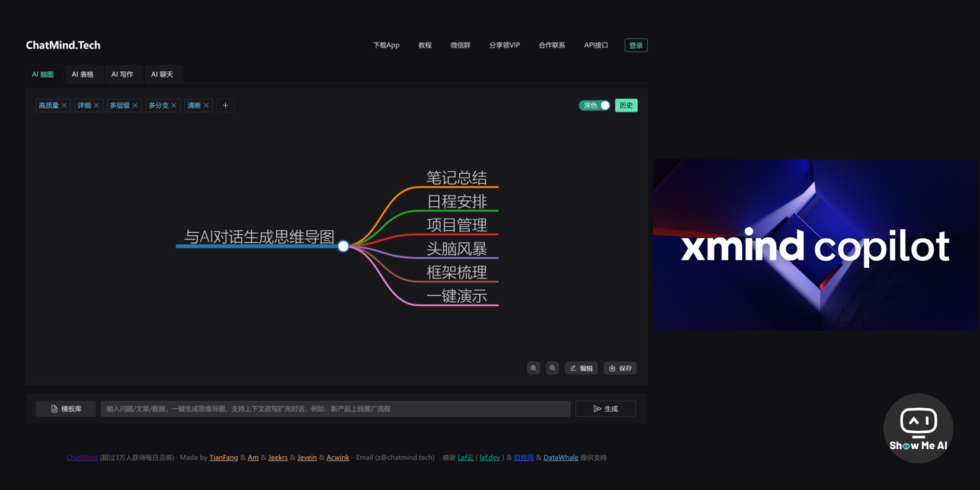This screenshot has width=980, height=490.
Task: Click the 登录 login button
Action: tap(636, 45)
